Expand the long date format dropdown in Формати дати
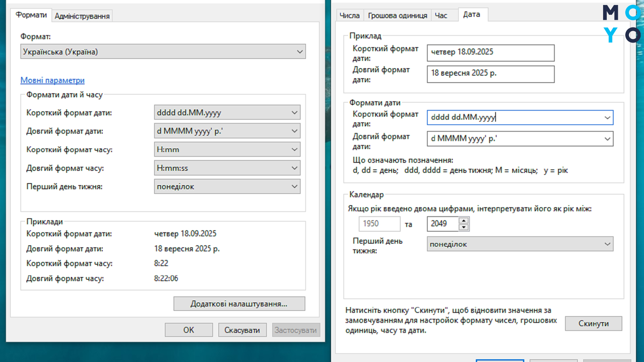Image resolution: width=644 pixels, height=362 pixels. 607,139
